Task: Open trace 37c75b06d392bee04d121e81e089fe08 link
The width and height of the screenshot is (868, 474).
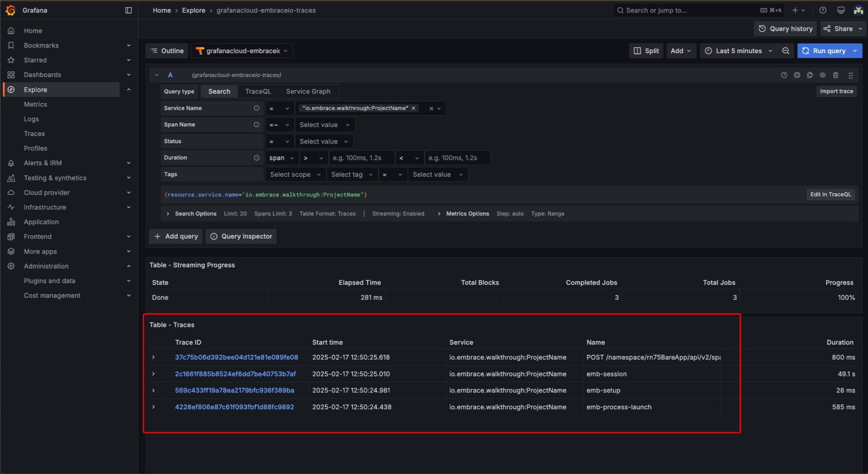Action: 236,357
